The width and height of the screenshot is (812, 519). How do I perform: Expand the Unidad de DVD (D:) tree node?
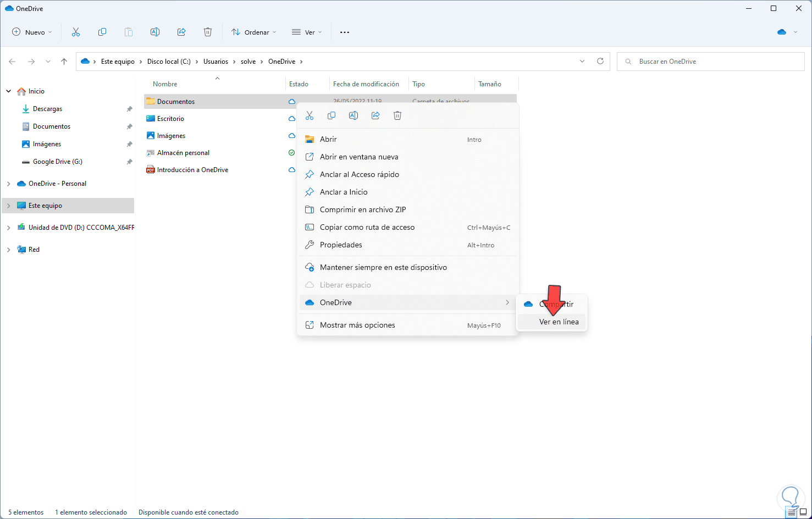(8, 228)
